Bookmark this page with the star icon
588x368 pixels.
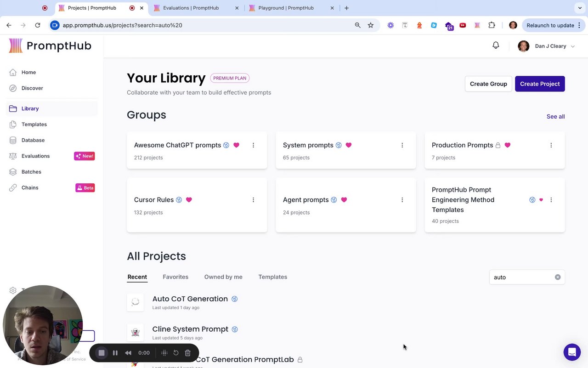[371, 25]
